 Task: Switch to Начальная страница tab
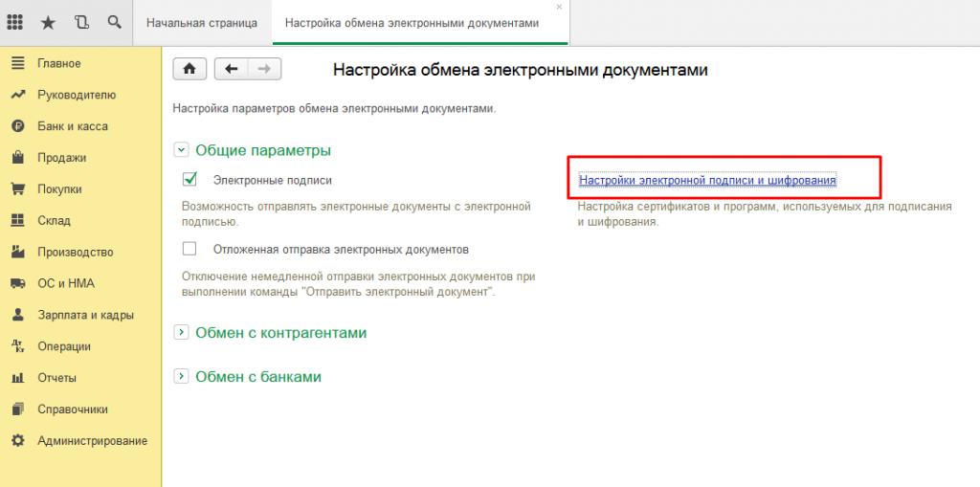click(202, 23)
